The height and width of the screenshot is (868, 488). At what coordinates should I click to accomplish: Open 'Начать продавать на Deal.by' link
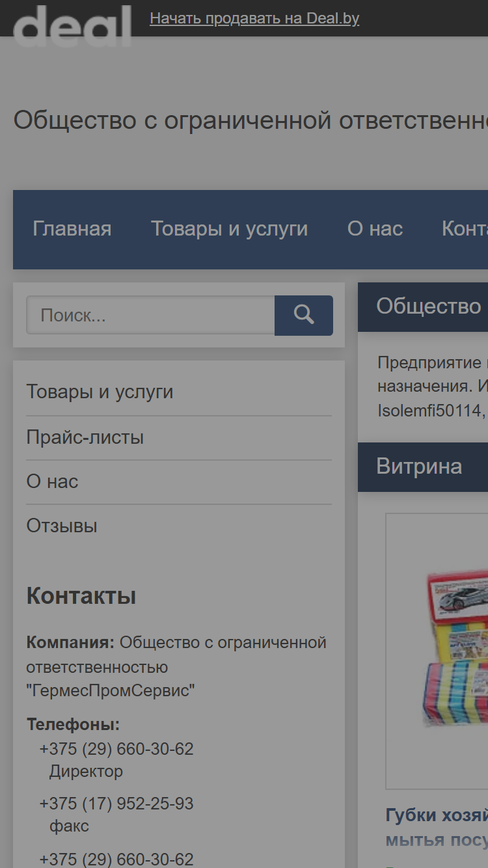pos(254,18)
